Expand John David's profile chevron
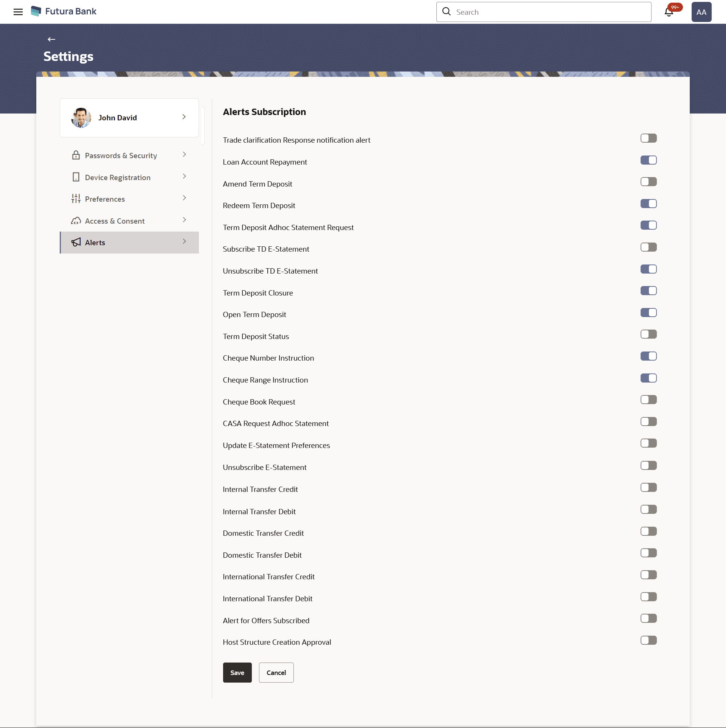 (x=184, y=117)
